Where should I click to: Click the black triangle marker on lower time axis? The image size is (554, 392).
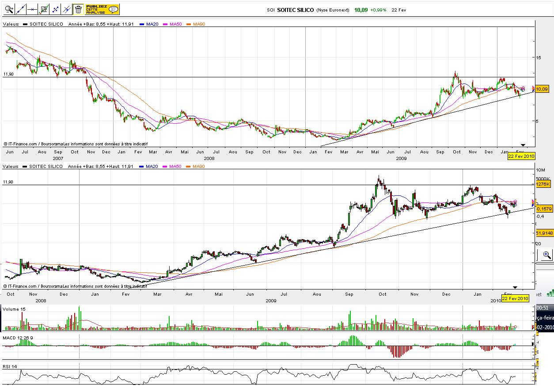point(515,287)
